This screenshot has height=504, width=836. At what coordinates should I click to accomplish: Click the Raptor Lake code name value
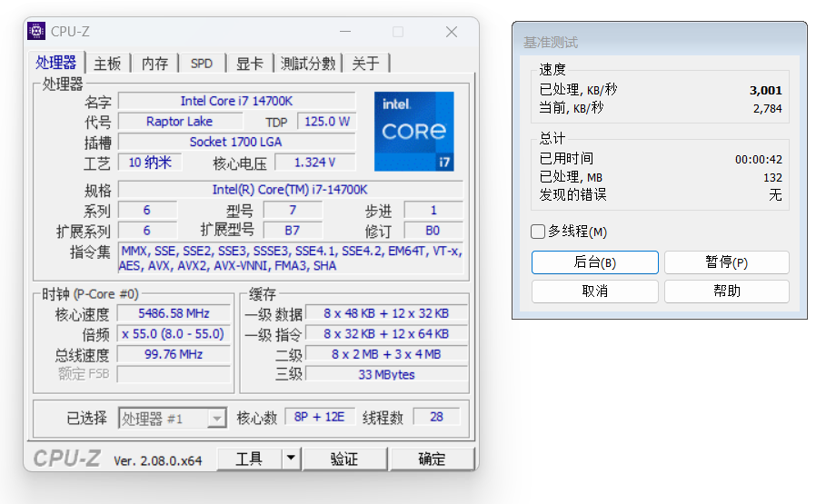(180, 122)
